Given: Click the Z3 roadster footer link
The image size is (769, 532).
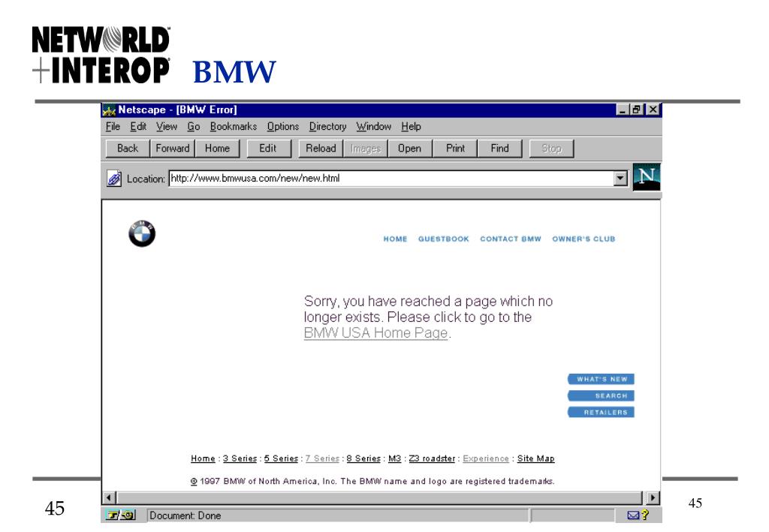Looking at the screenshot, I should click(432, 458).
